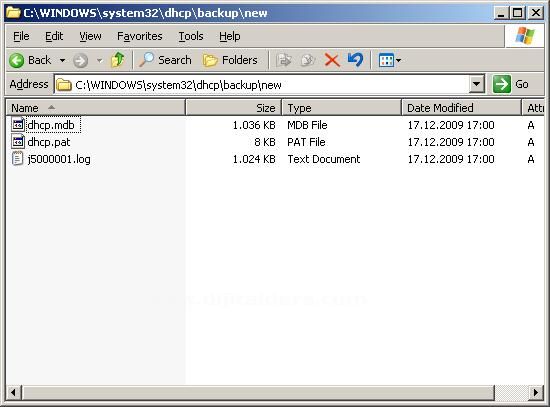Image resolution: width=550 pixels, height=407 pixels.
Task: Sort files by Date Modified column
Action: pos(461,108)
